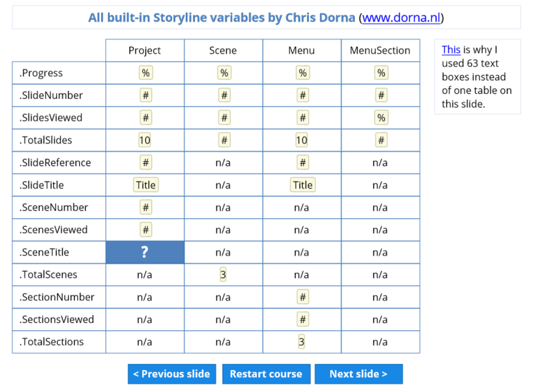Viewport: 533px width, 392px height.
Task: Select Menu TotalSections value 3
Action: pos(301,342)
